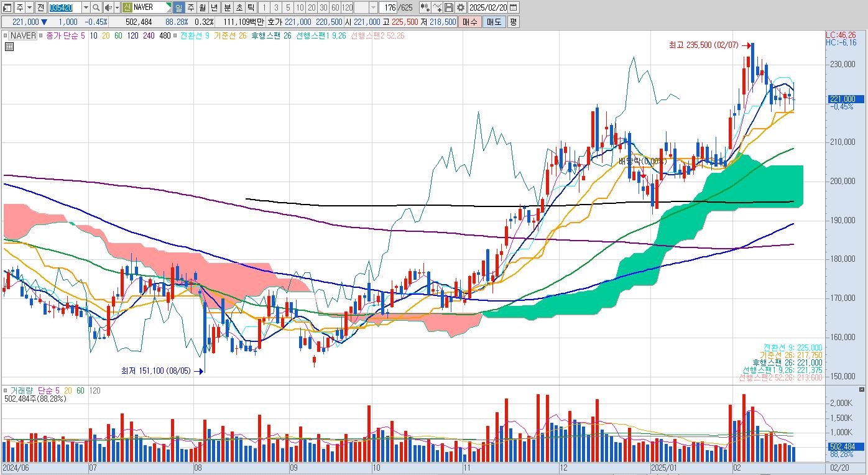Screen dimensions: 868x475
Task: Click the stock search magnifier icon
Action: (x=97, y=7)
